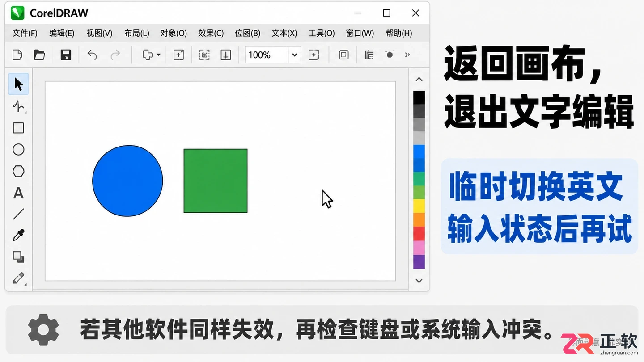
Task: Click the layers stack toolbar icon
Action: [x=369, y=55]
